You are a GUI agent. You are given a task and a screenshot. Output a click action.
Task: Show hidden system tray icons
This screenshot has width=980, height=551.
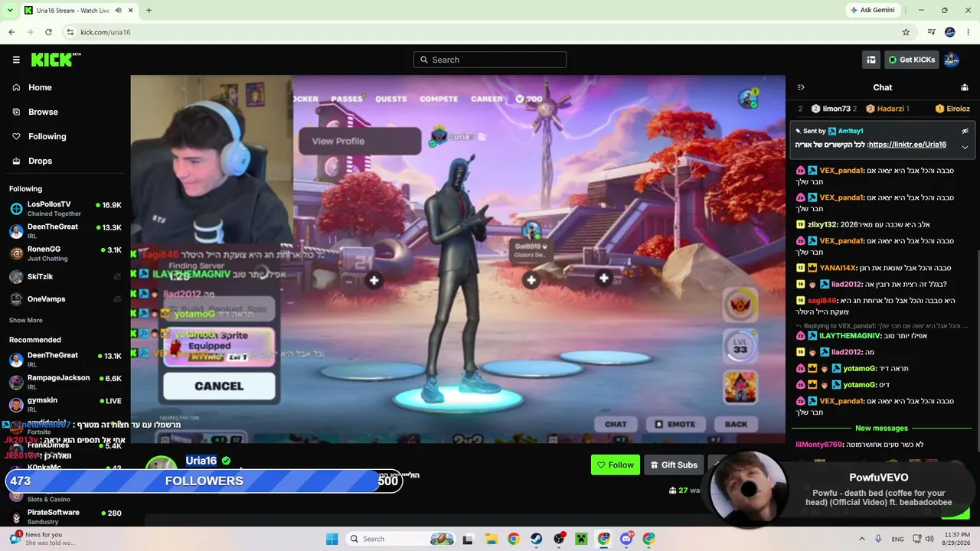(x=861, y=539)
